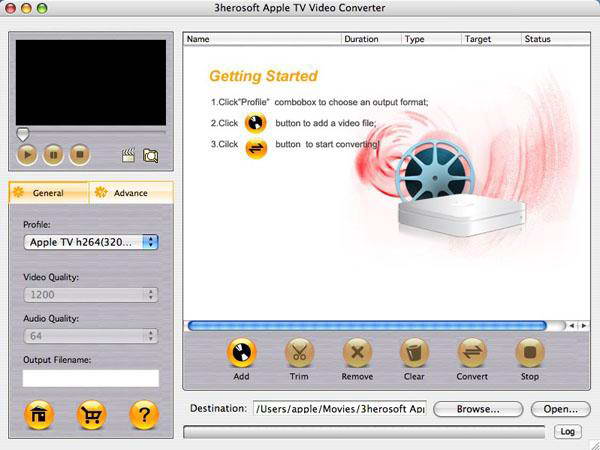
Task: Click the Add video file button
Action: tap(241, 353)
